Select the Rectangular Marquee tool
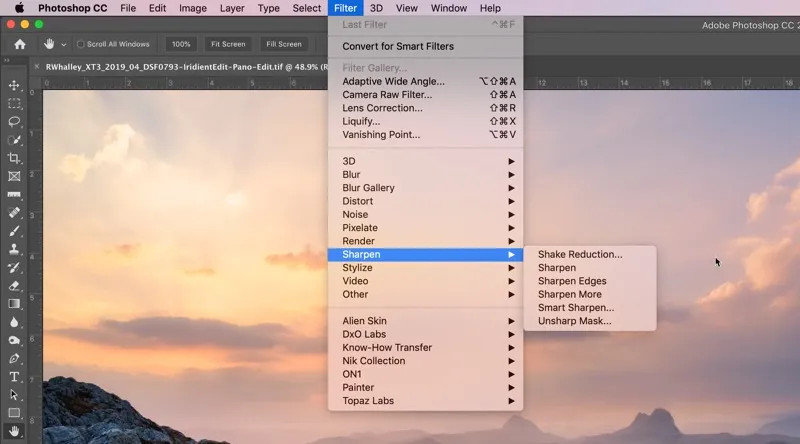The image size is (800, 444). click(14, 103)
